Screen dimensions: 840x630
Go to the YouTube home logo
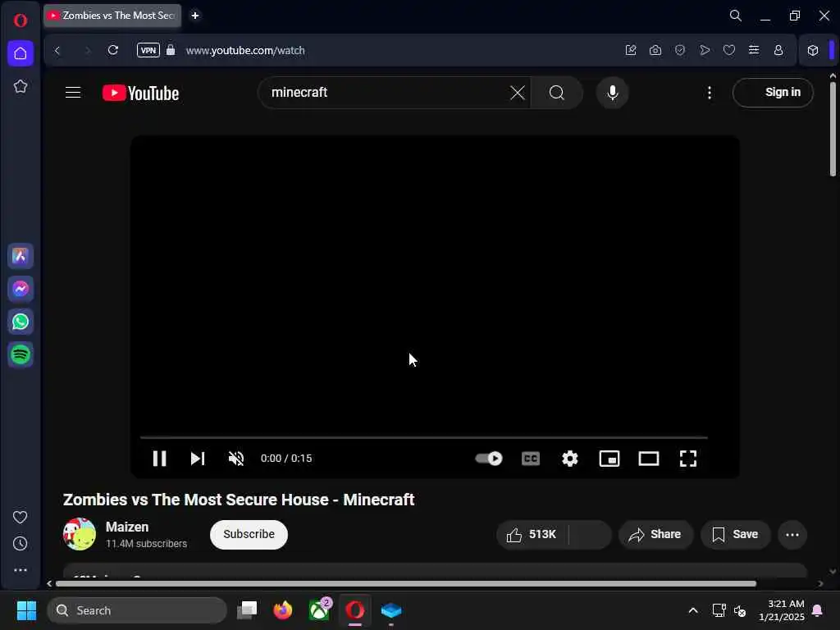pos(140,94)
